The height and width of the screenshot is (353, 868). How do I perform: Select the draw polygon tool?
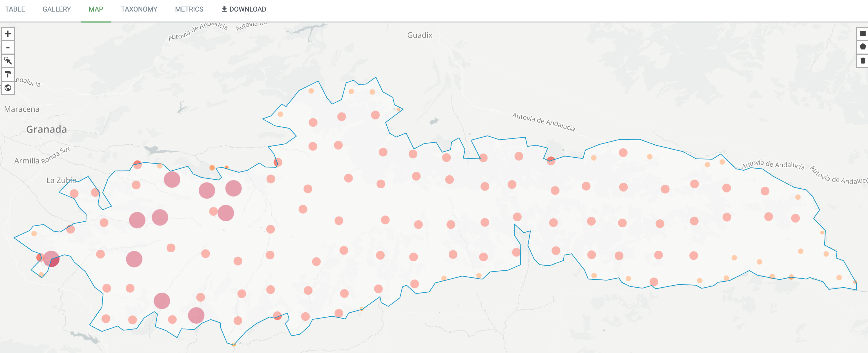(863, 47)
